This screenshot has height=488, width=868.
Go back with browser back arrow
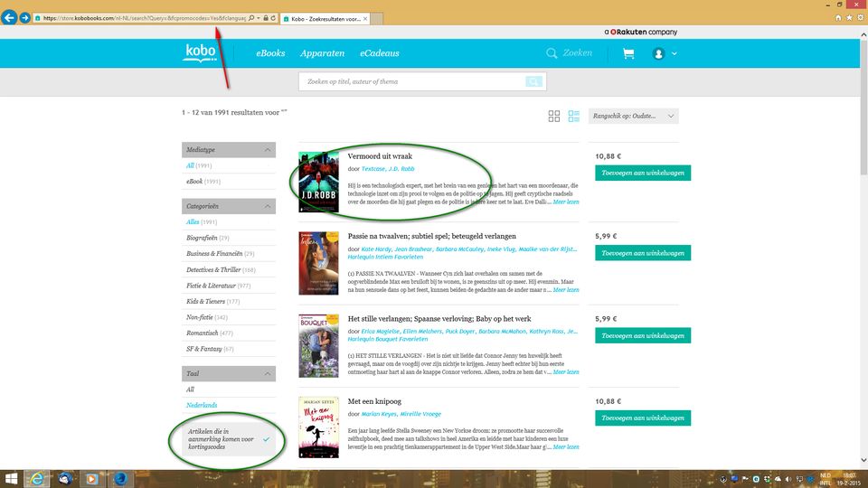(9, 18)
